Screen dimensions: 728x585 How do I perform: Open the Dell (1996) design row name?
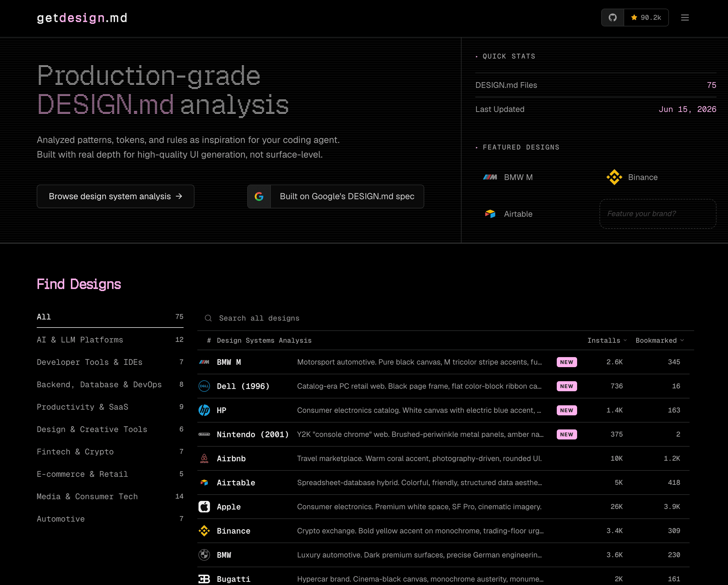click(x=243, y=386)
